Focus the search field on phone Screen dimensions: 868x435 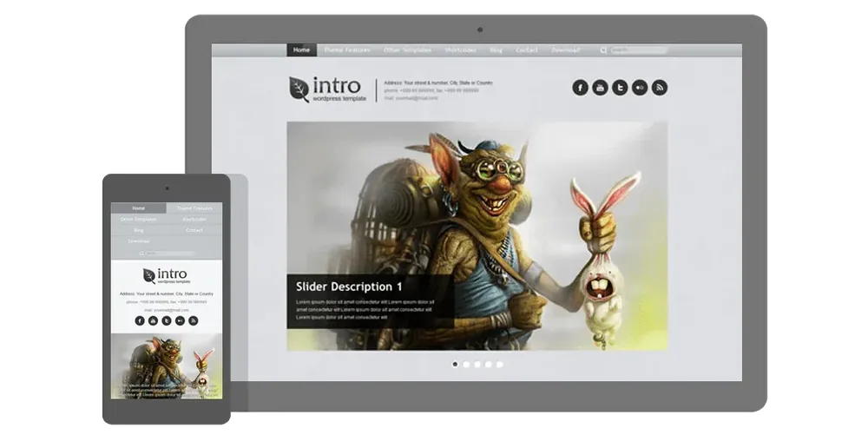(x=170, y=254)
